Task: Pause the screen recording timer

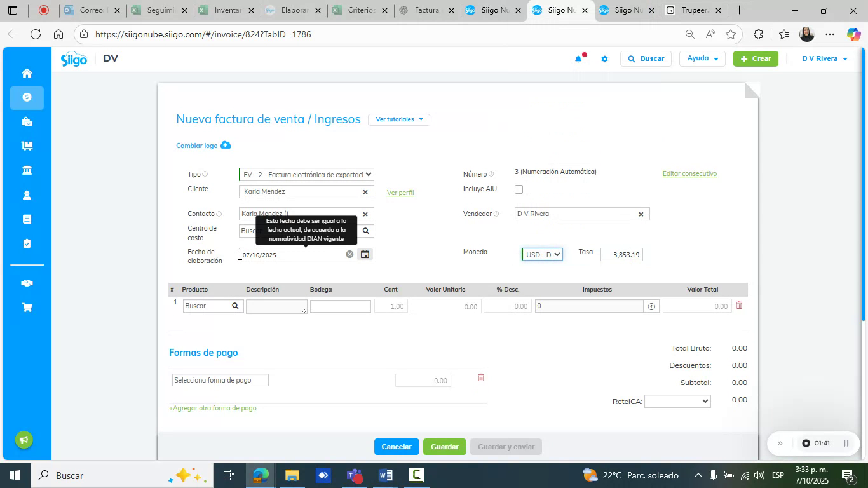Action: tap(846, 444)
